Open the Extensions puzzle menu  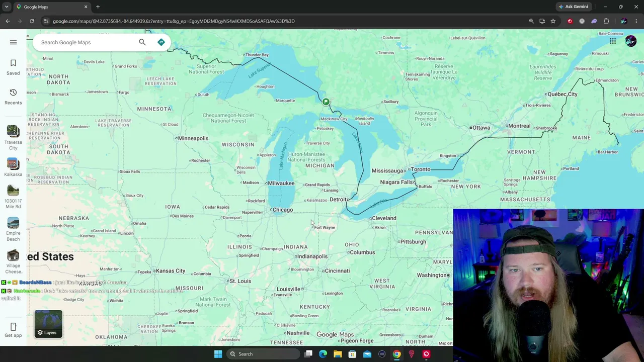[x=606, y=21]
